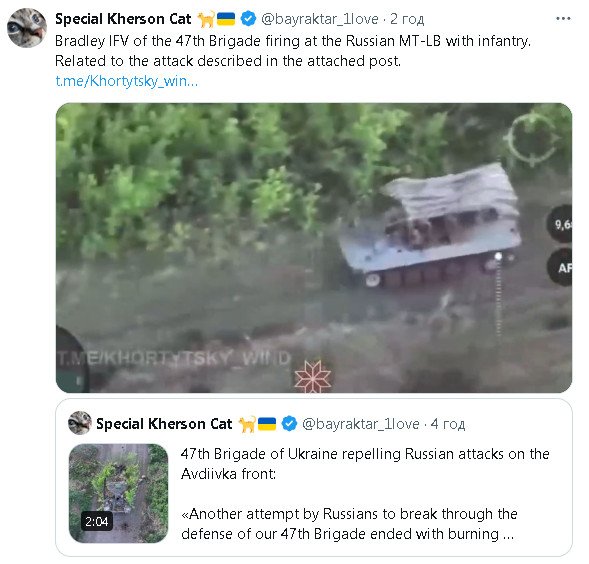Image resolution: width=589 pixels, height=564 pixels.
Task: Click the small avatar in quoted tweet
Action: pos(80,423)
